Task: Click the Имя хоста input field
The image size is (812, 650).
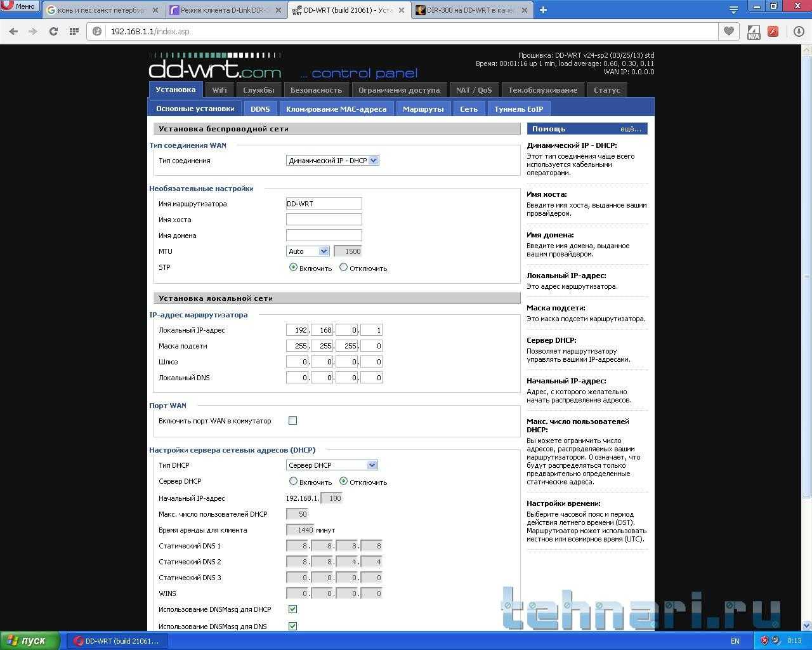Action: point(324,220)
